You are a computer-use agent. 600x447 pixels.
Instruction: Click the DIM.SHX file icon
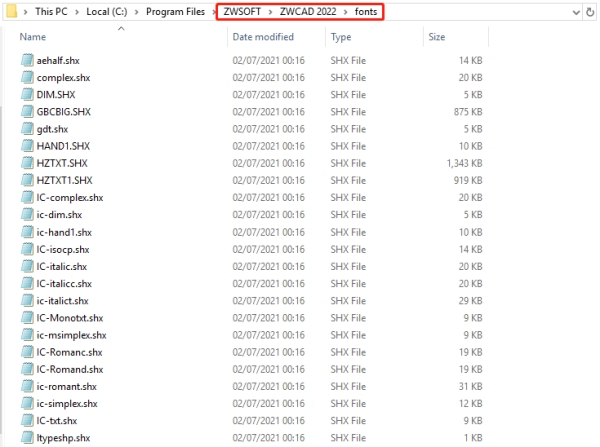tap(27, 95)
